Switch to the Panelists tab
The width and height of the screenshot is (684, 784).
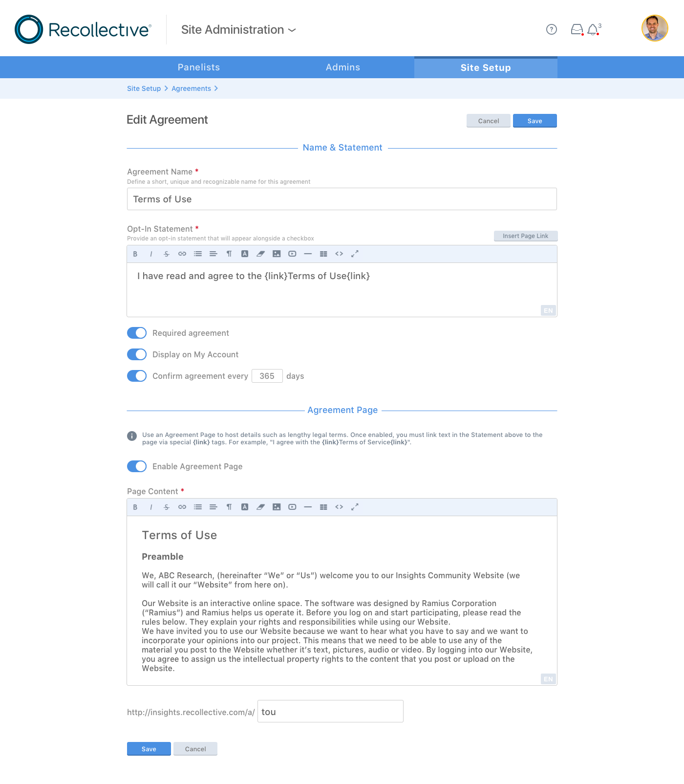(199, 67)
